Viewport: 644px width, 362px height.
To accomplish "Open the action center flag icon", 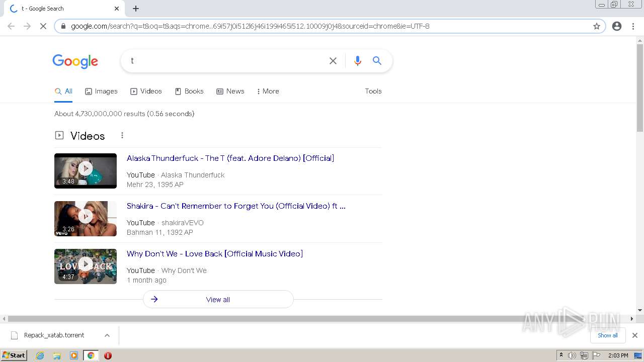I will tap(596, 355).
